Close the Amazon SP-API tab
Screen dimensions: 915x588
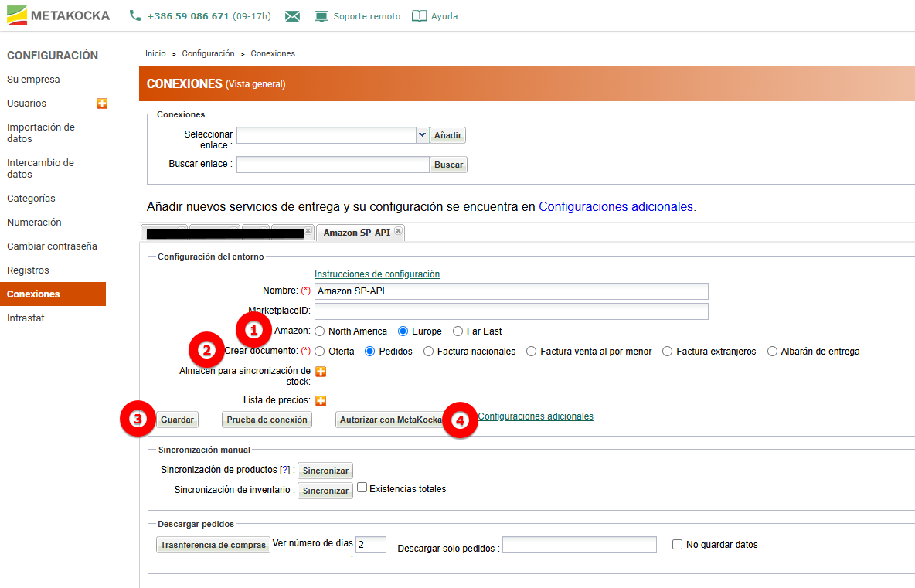pos(398,231)
